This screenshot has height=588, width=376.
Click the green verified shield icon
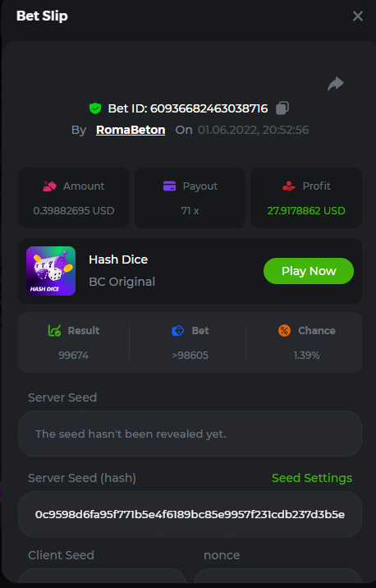(95, 108)
